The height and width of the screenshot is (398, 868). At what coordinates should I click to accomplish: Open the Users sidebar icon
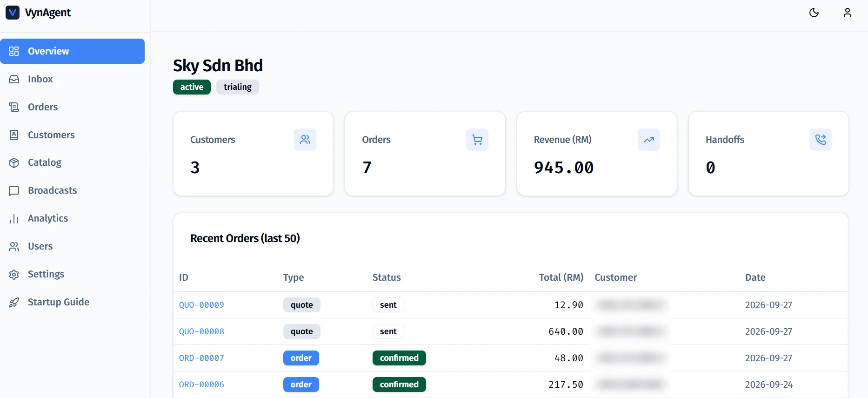14,246
